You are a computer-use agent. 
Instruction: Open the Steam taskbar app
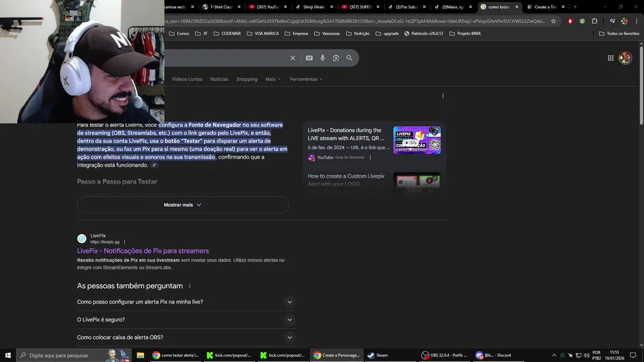pyautogui.click(x=378, y=355)
